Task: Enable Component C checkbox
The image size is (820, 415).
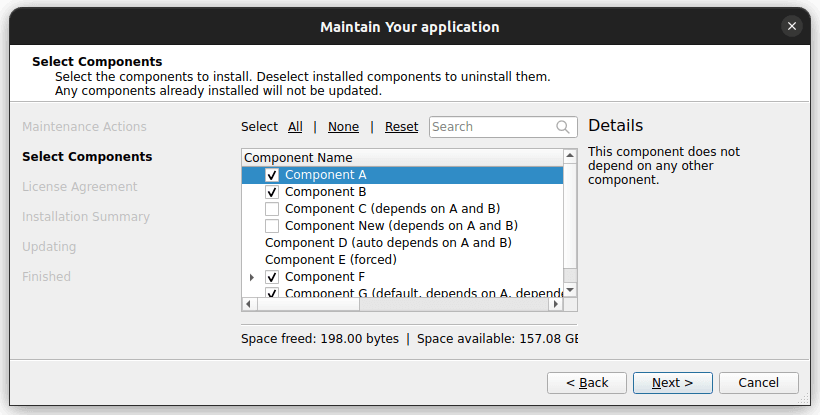Action: click(272, 209)
